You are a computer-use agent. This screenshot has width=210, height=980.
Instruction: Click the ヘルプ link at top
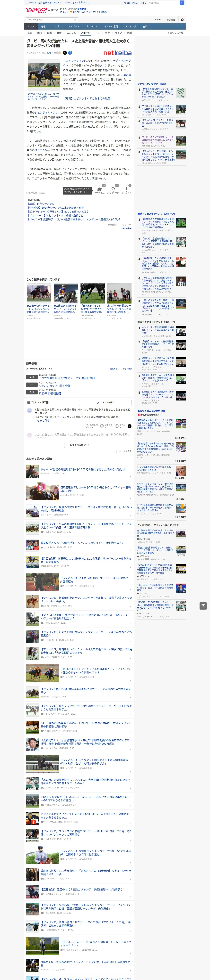[143, 3]
